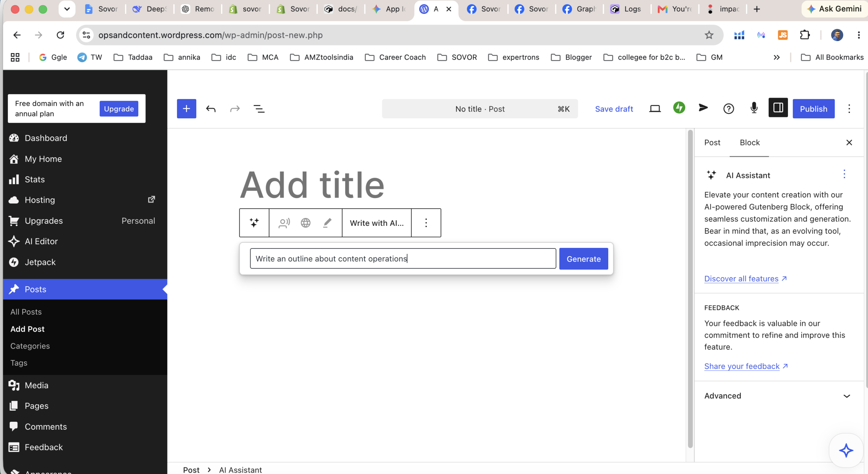Open Comments in the admin menu
Screen dimensions: 868x474
click(x=45, y=427)
